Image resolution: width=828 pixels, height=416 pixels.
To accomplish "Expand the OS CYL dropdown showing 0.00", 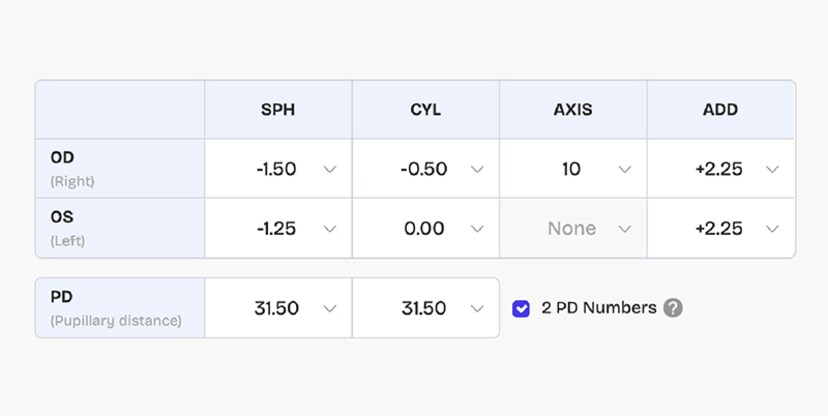I will pyautogui.click(x=425, y=228).
